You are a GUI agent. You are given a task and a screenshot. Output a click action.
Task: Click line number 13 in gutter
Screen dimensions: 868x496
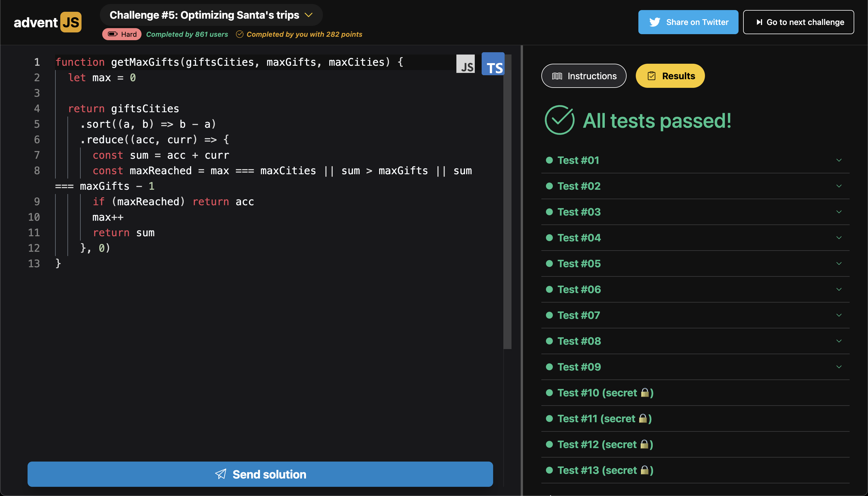point(34,264)
